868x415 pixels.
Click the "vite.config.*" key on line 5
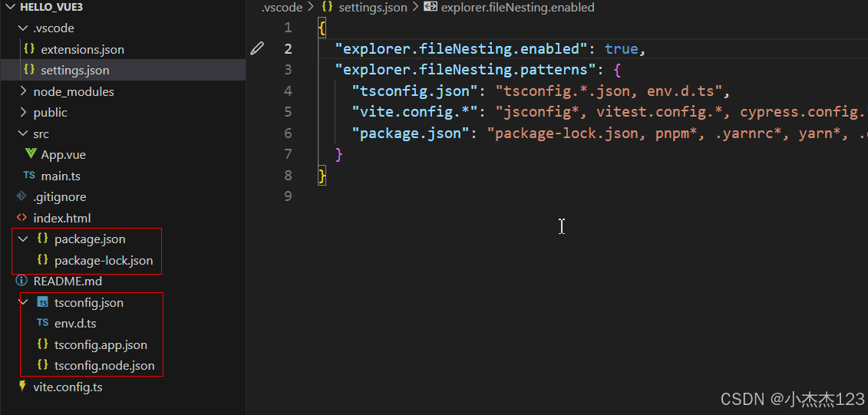[418, 112]
